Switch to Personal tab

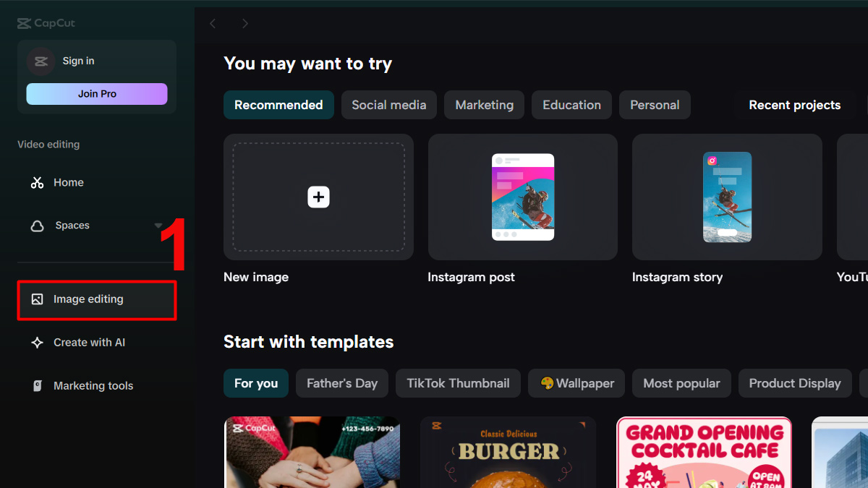point(655,105)
